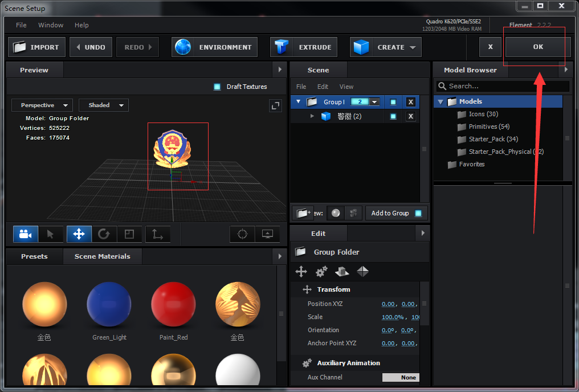This screenshot has width=579, height=392.
Task: Activate the scale tool
Action: pos(129,234)
